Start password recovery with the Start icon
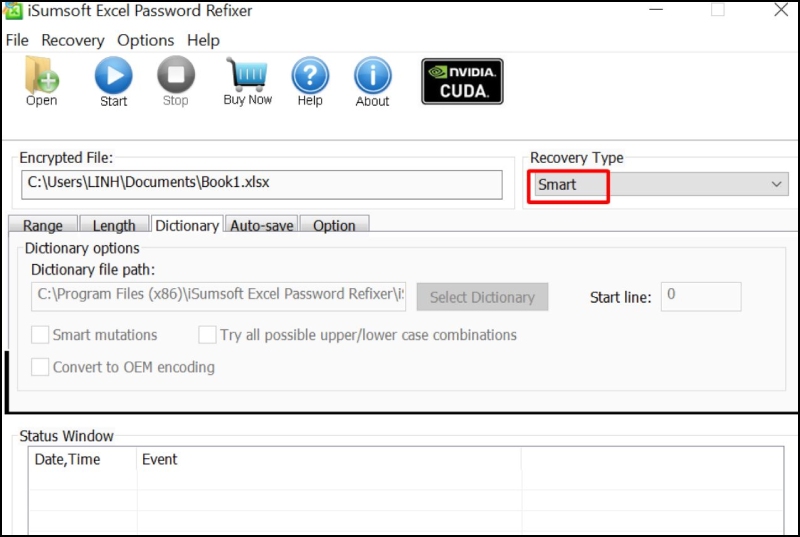Viewport: 800px width, 537px height. coord(113,77)
